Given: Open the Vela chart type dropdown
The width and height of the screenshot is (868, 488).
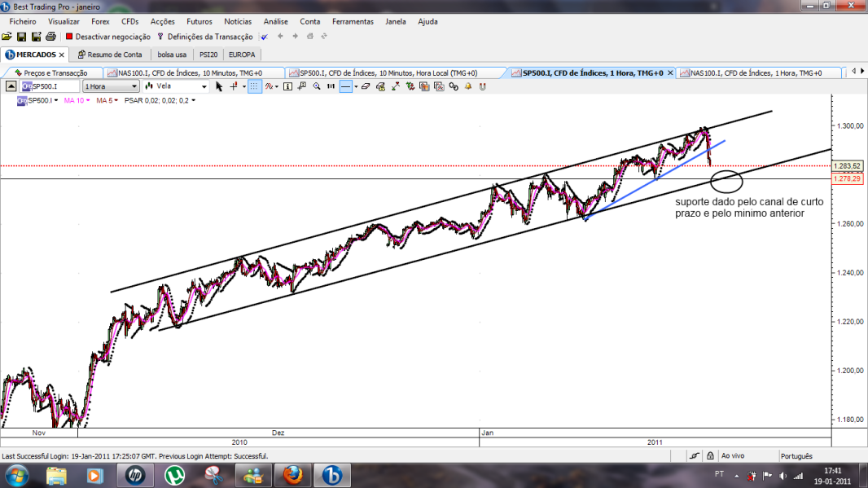Looking at the screenshot, I should point(176,86).
